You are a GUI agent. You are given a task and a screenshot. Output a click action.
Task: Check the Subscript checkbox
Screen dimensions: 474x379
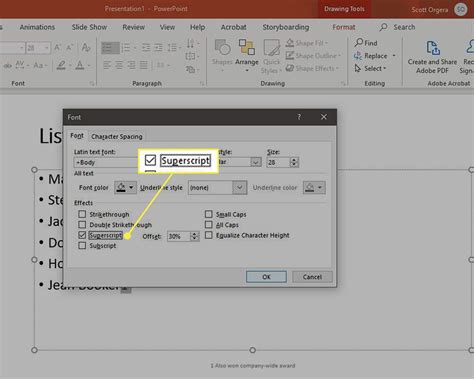click(x=82, y=246)
